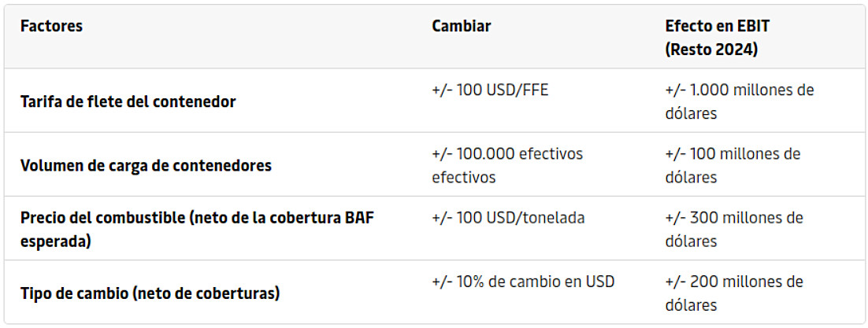Click the '+/- 10% de cambio en USD' cell
The image size is (868, 328).
point(523,282)
